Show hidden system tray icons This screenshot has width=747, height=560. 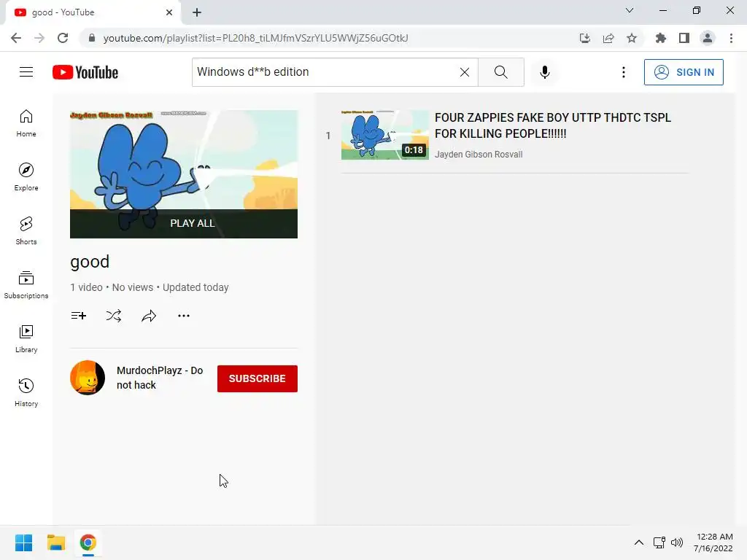pyautogui.click(x=639, y=542)
